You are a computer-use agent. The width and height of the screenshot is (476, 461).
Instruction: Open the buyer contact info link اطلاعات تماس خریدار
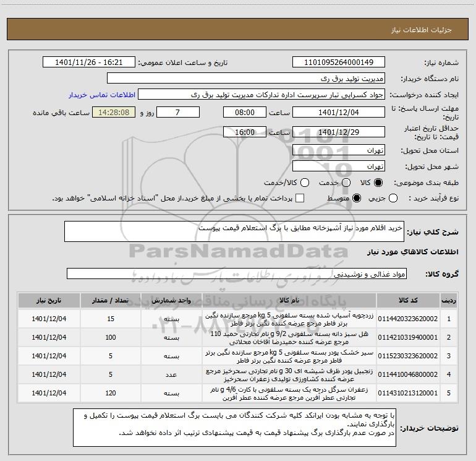(x=102, y=95)
